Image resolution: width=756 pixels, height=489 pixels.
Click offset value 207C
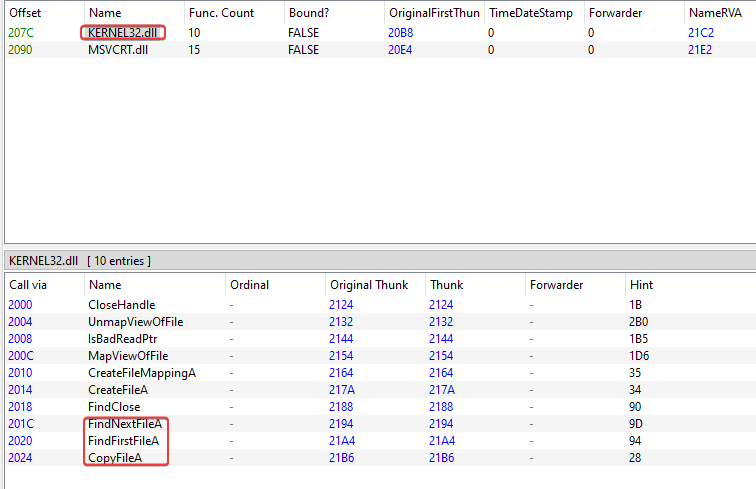(x=21, y=33)
